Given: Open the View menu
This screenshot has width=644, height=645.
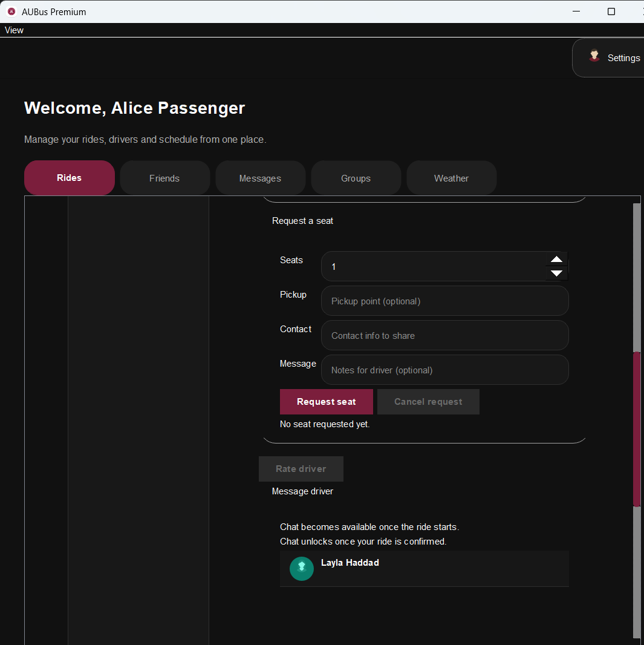Looking at the screenshot, I should coord(14,30).
